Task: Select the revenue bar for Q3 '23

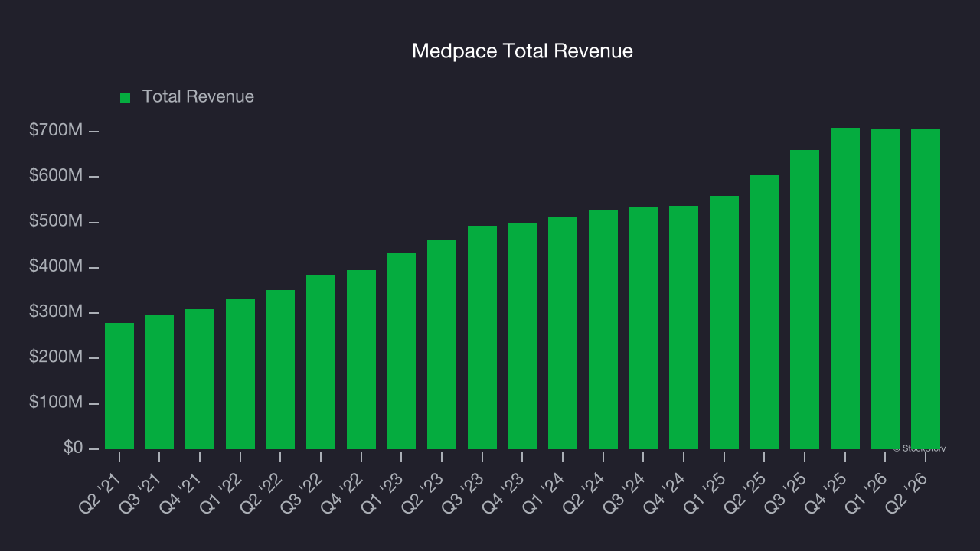Action: [x=482, y=337]
